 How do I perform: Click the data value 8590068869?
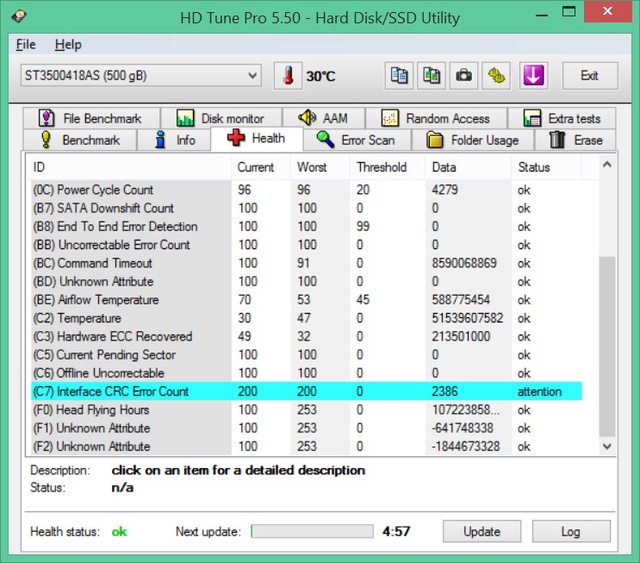click(464, 263)
